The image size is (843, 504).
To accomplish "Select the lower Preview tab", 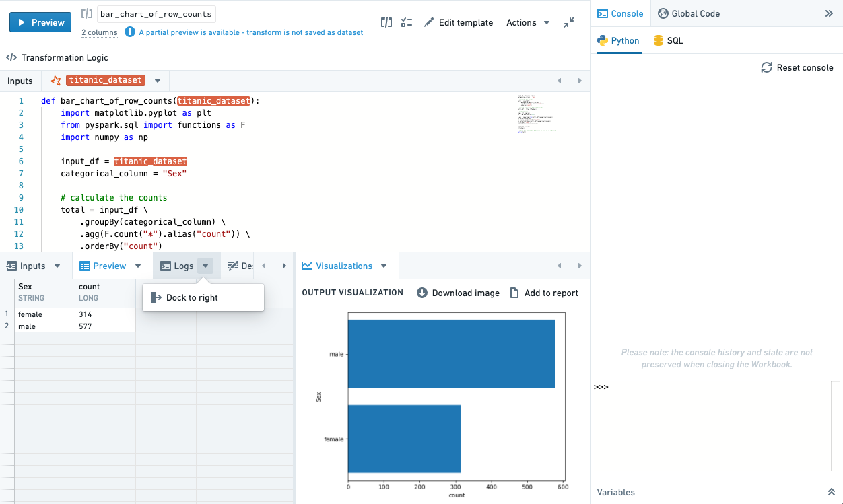I will tap(103, 266).
